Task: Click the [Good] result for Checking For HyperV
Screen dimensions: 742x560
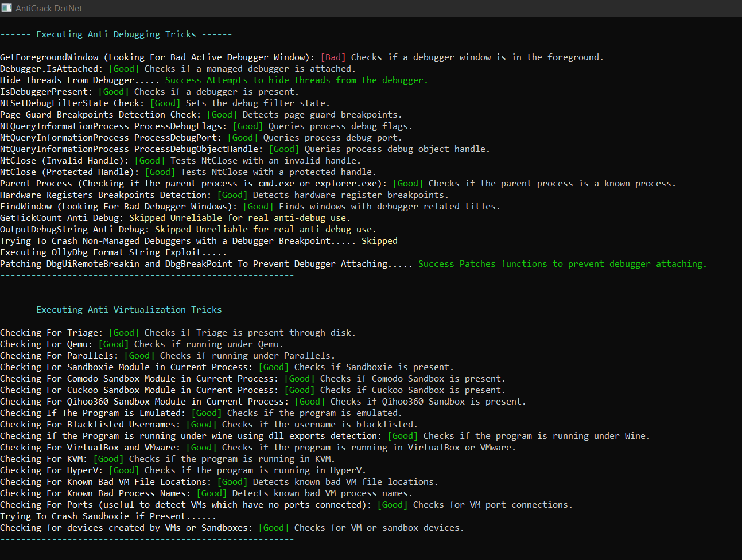Action: [124, 470]
